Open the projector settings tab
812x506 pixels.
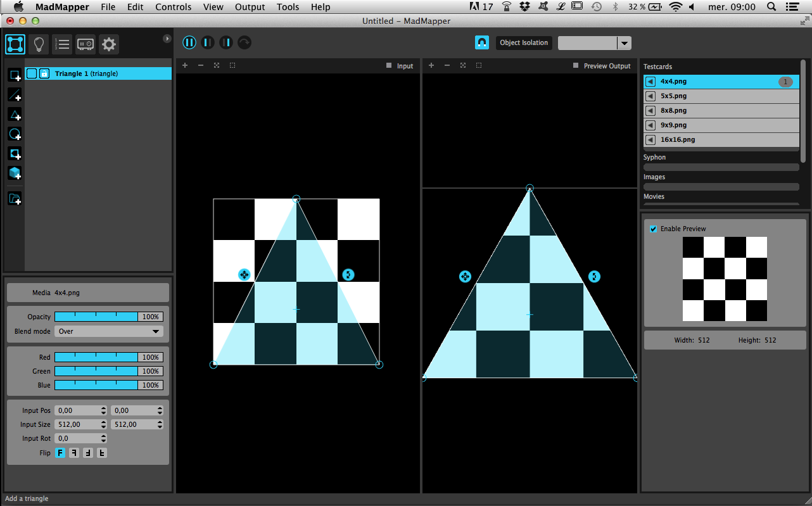[x=86, y=44]
